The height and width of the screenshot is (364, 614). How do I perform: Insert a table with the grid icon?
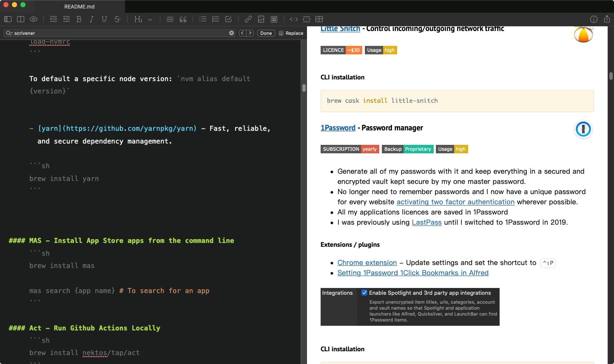coord(319,19)
